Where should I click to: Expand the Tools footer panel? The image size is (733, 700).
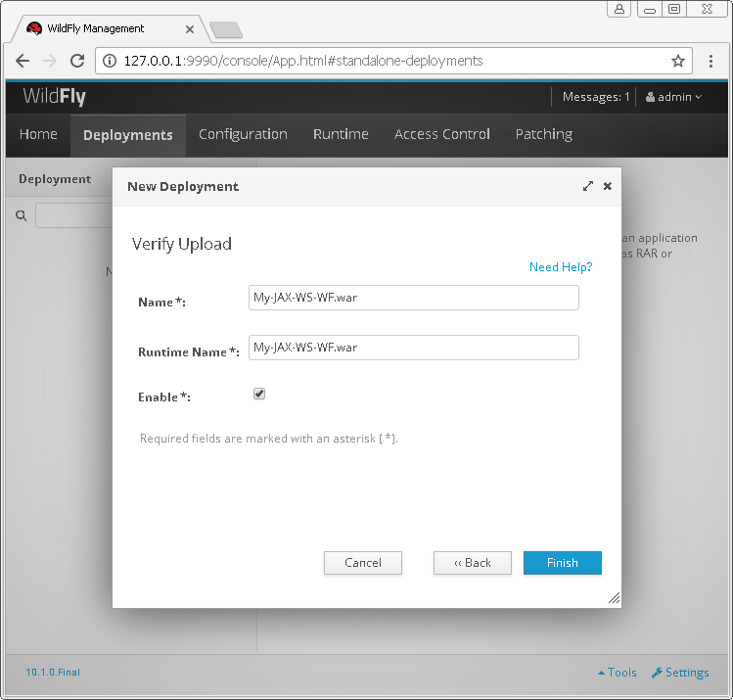tap(618, 673)
